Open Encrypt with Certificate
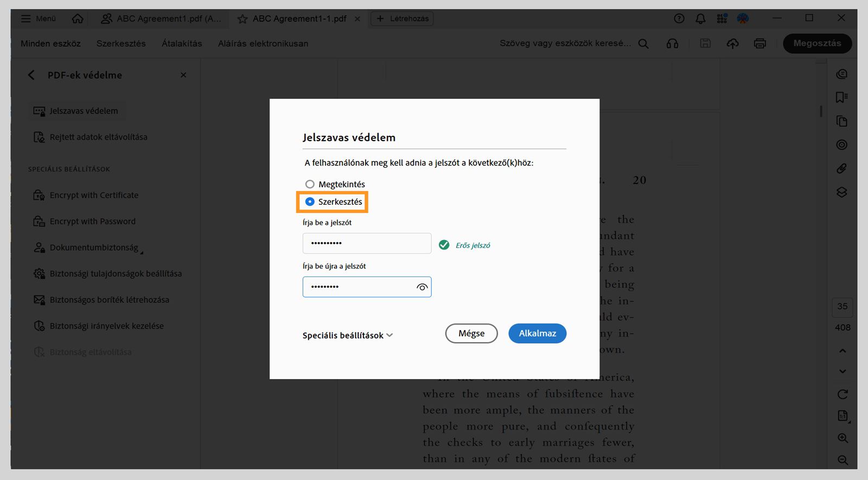The width and height of the screenshot is (868, 480). [86, 195]
